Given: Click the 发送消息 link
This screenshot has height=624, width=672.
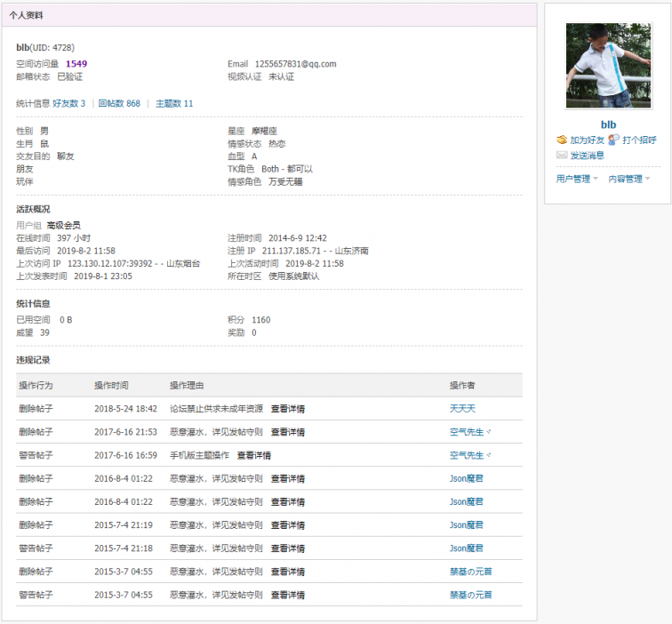Looking at the screenshot, I should 587,156.
